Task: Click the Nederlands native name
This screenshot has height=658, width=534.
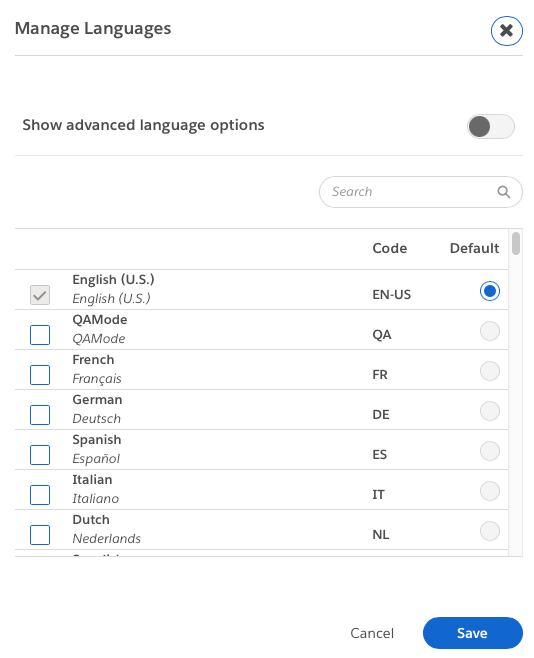Action: coord(106,538)
